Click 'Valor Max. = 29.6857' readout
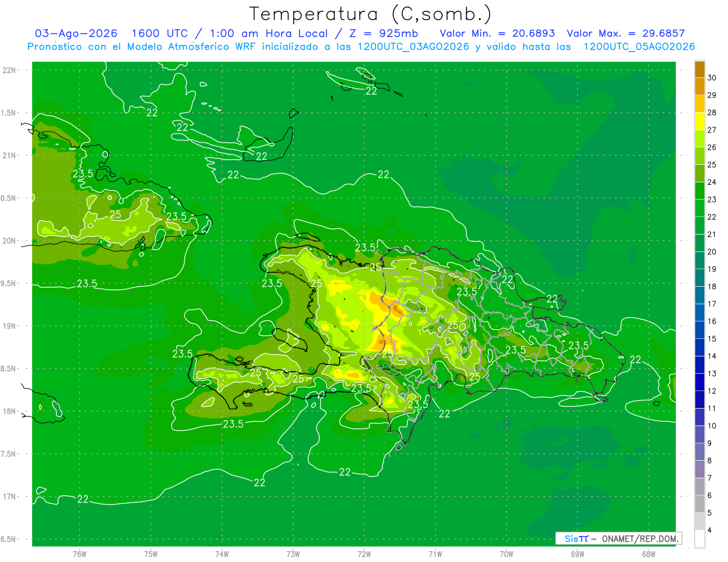This screenshot has width=728, height=562. pyautogui.click(x=625, y=33)
